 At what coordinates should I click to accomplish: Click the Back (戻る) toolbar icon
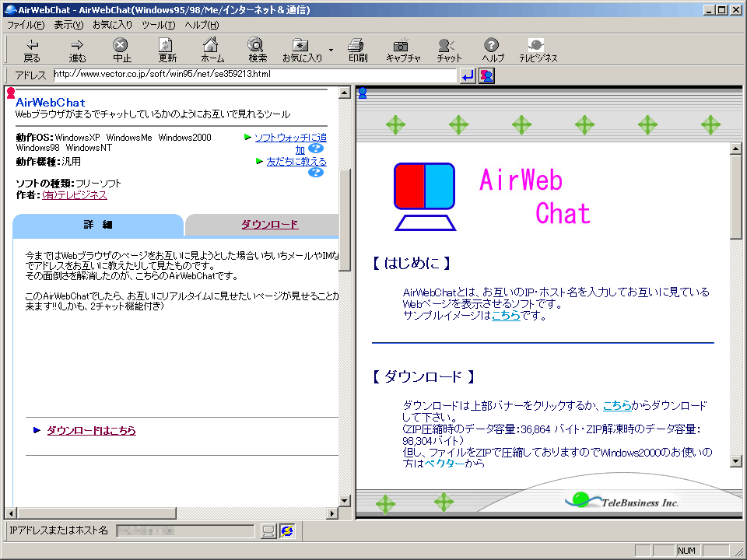[32, 51]
